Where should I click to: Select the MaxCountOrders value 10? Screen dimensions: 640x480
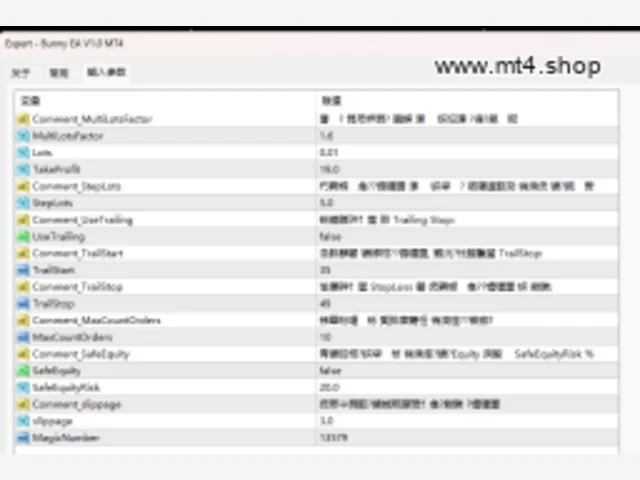[325, 337]
